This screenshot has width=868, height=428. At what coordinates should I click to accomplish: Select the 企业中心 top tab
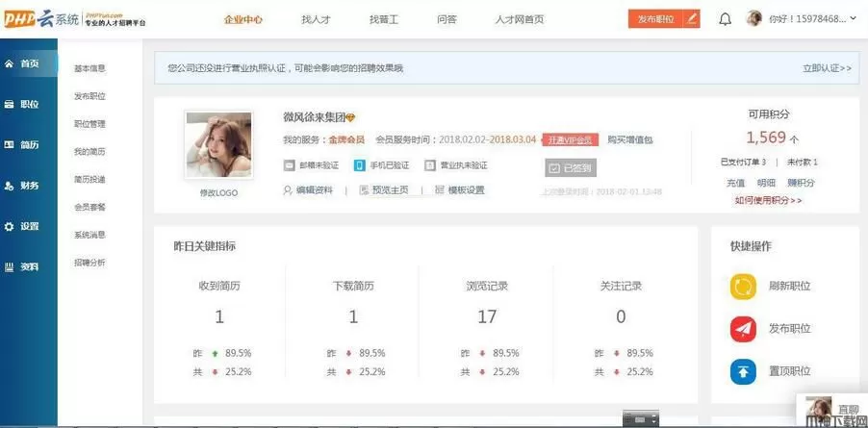click(x=243, y=19)
